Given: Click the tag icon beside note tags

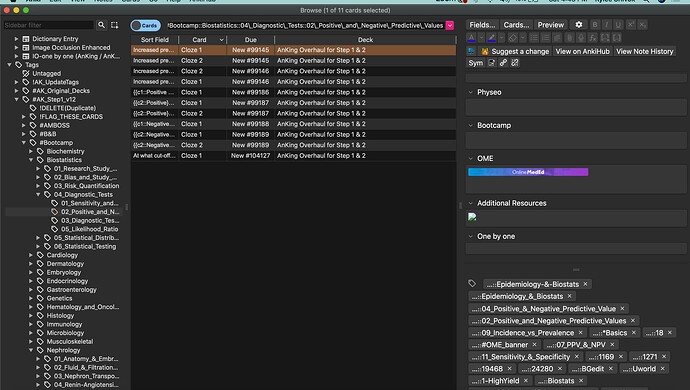Looking at the screenshot, I should click(x=472, y=283).
